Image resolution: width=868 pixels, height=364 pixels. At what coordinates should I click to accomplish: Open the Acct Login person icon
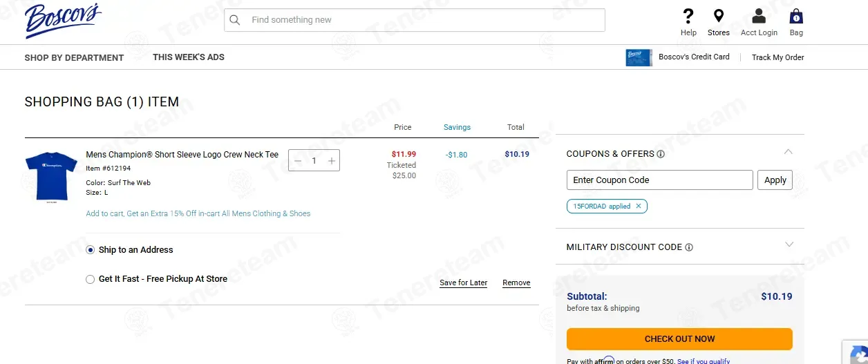(759, 16)
